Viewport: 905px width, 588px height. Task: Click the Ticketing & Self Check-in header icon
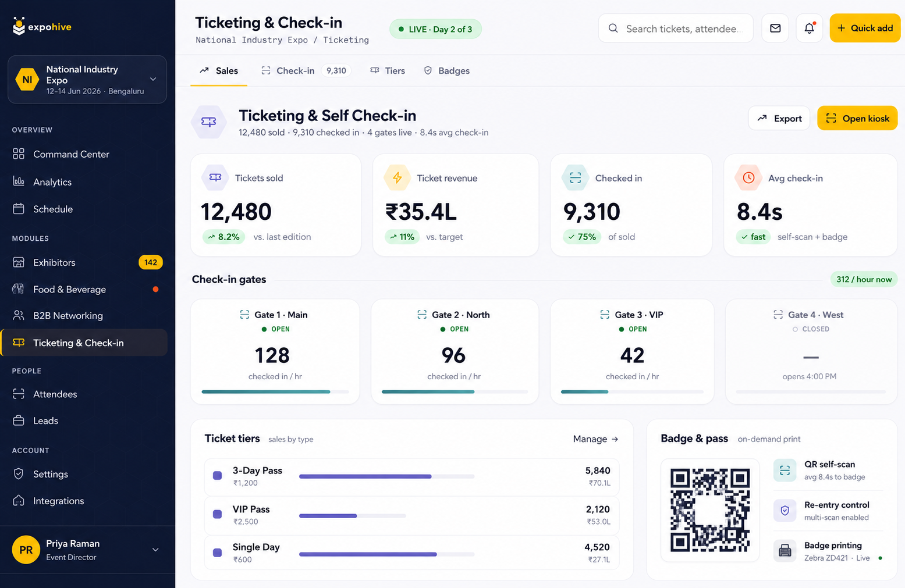(209, 122)
